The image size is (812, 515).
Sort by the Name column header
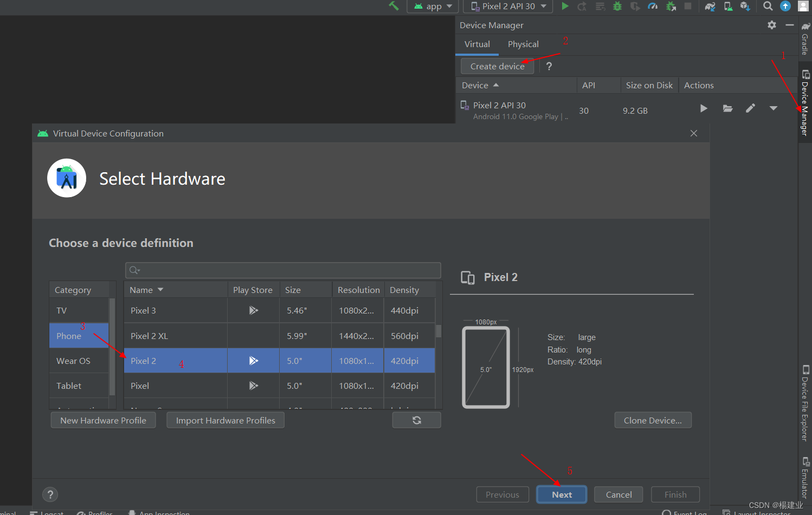(x=175, y=290)
